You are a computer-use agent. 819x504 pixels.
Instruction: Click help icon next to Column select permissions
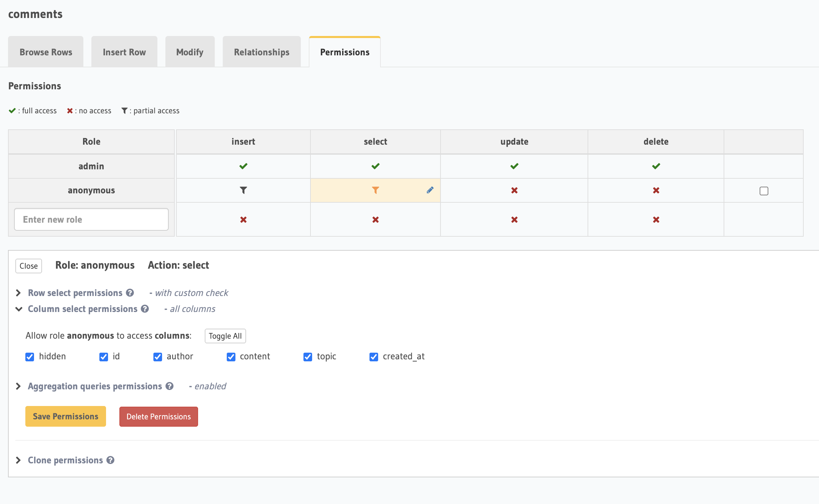pos(145,309)
